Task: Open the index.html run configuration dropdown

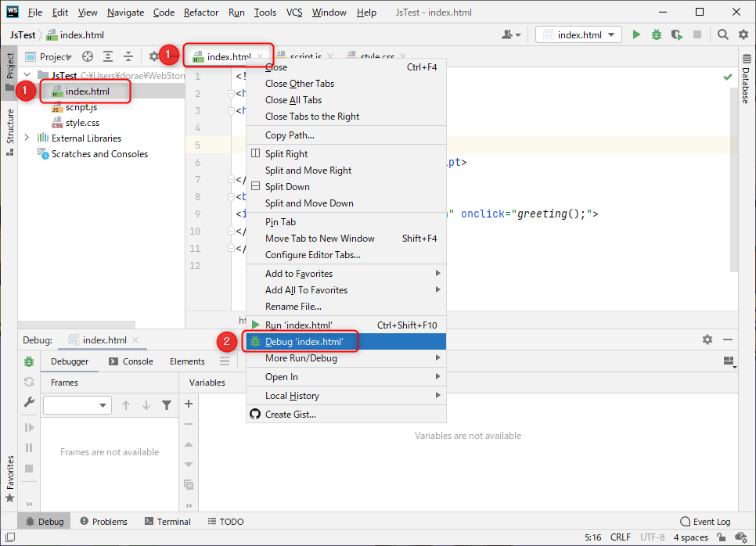Action: click(578, 34)
